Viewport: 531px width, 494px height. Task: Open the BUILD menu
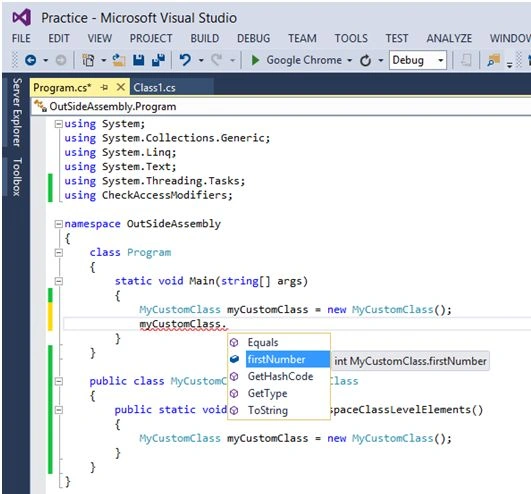tap(205, 38)
